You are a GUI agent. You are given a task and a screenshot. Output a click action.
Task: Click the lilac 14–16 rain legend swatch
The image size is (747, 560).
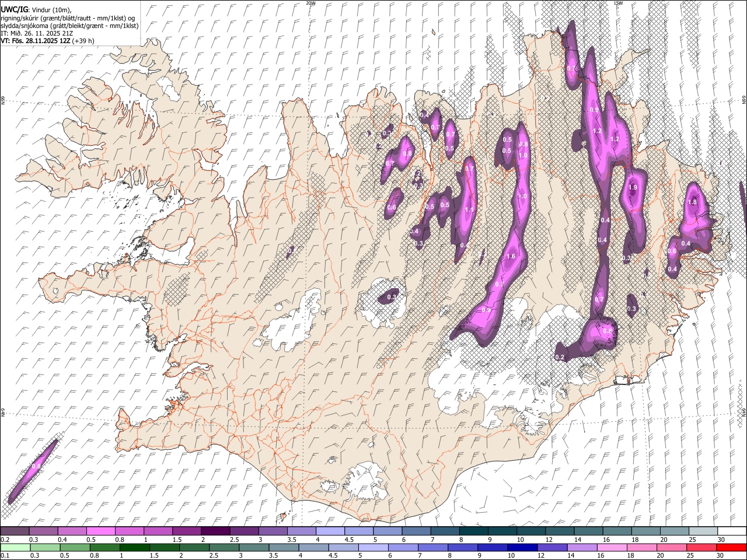(x=582, y=547)
